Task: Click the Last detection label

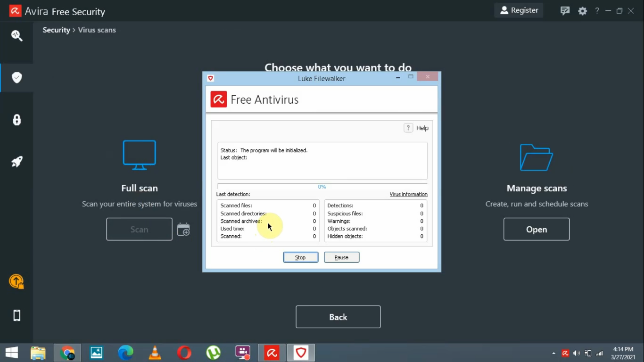Action: click(233, 194)
